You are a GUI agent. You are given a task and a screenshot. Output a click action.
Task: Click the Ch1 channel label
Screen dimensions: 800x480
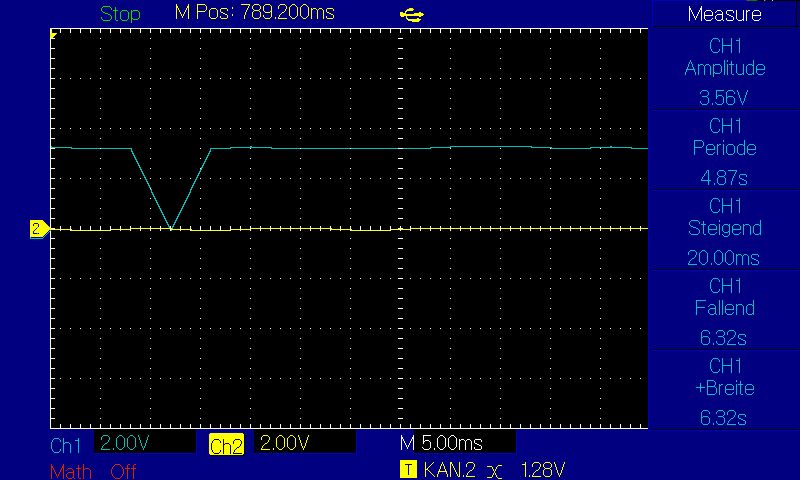click(x=65, y=446)
